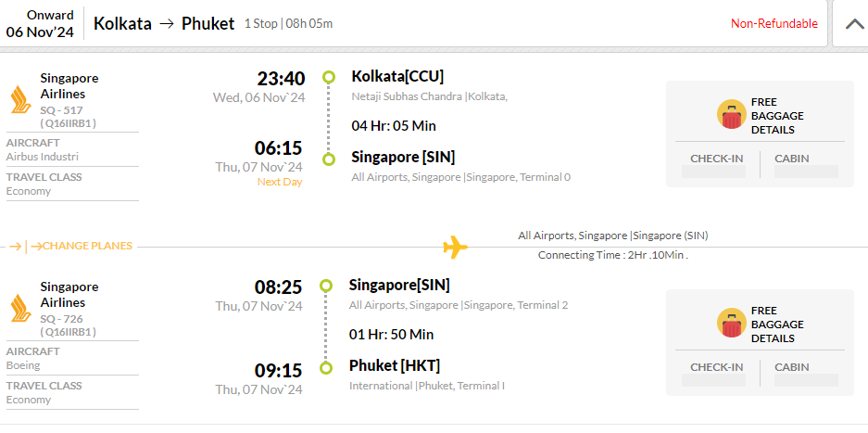Screen dimensions: 868x433
Task: Click the Kolkata → Phuket route heading
Action: (164, 24)
